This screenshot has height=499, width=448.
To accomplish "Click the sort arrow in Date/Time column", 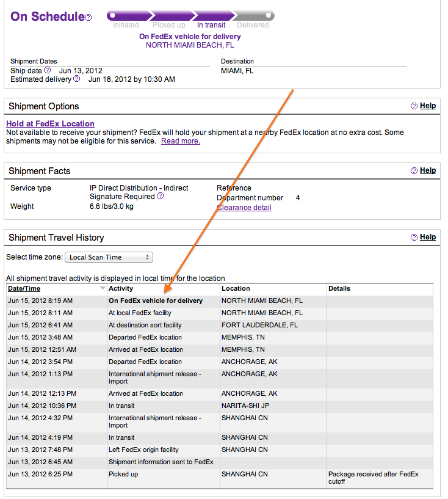I will pos(103,288).
